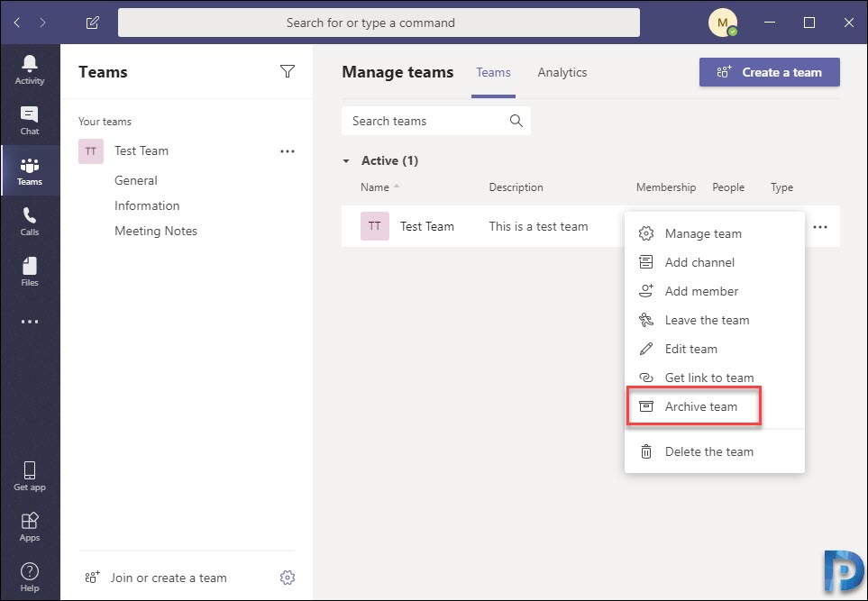Screen dimensions: 868x601
Task: Open the Chat section
Action: pyautogui.click(x=30, y=120)
